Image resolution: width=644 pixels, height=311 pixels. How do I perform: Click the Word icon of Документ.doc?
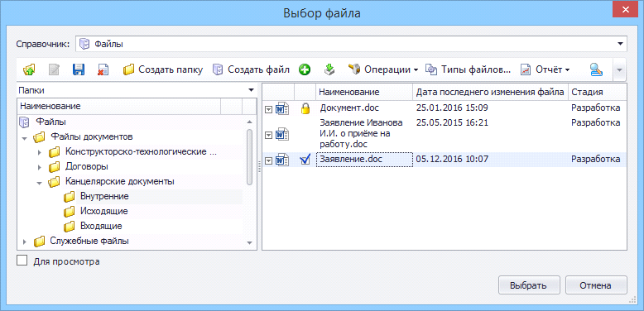click(x=282, y=108)
